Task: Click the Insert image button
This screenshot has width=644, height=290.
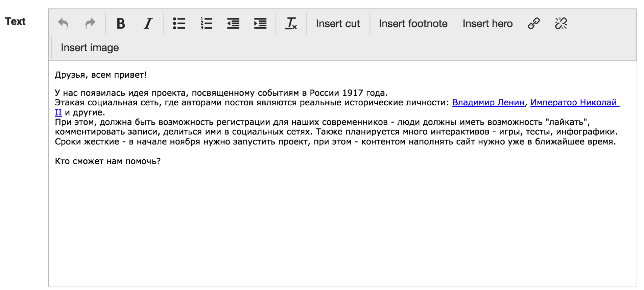Action: click(x=90, y=48)
